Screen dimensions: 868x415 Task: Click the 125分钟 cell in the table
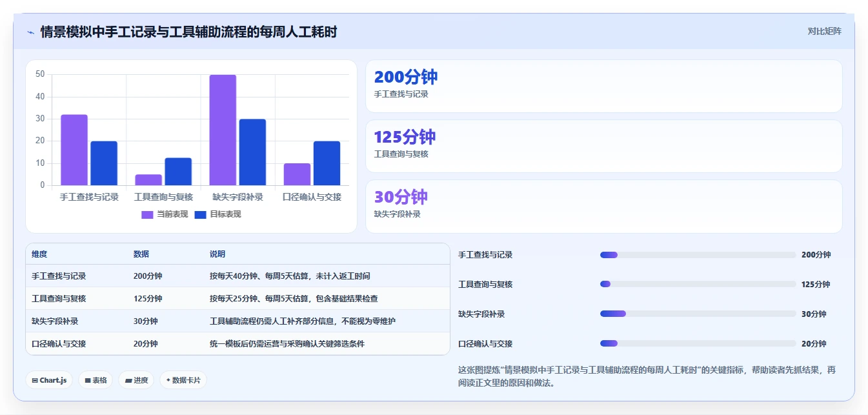[148, 298]
